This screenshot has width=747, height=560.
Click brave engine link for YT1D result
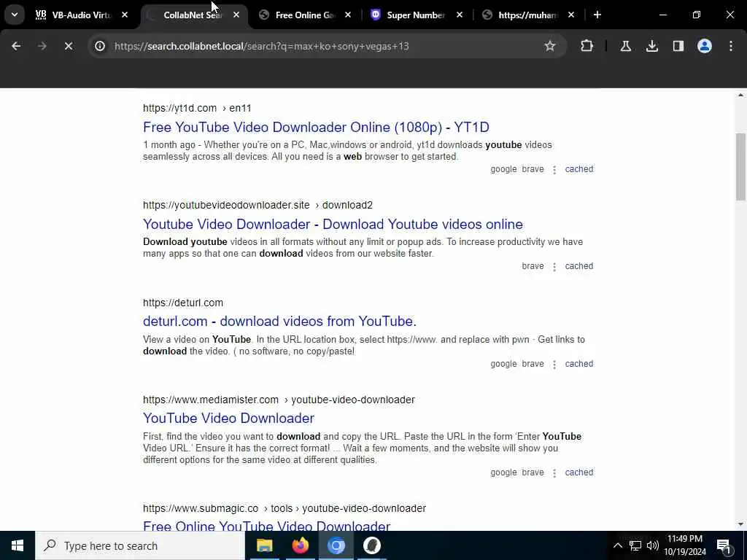(x=533, y=169)
